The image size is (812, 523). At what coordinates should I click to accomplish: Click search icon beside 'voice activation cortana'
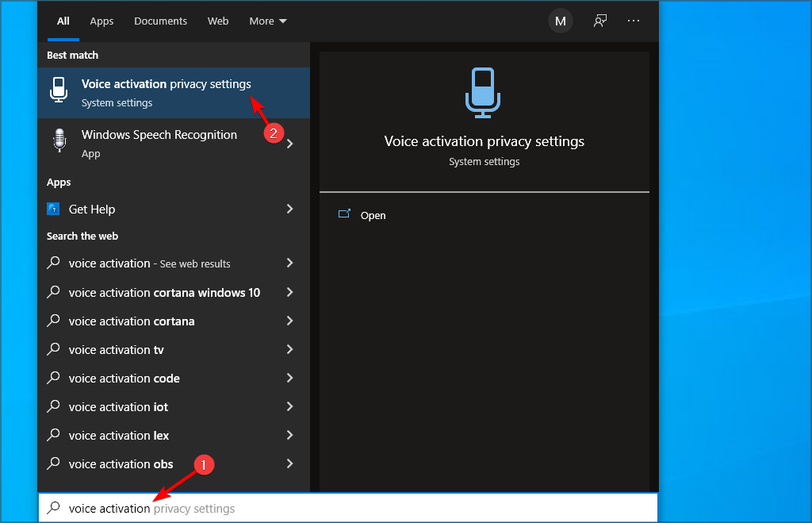pyautogui.click(x=53, y=321)
